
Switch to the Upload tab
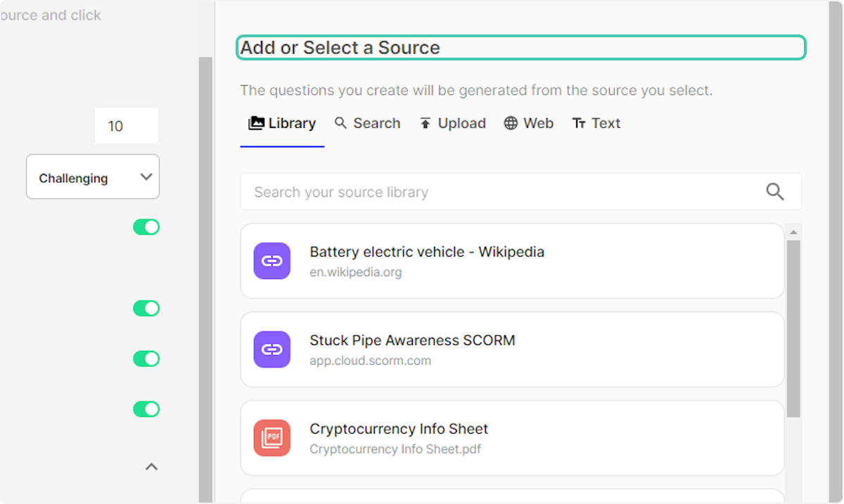(452, 122)
